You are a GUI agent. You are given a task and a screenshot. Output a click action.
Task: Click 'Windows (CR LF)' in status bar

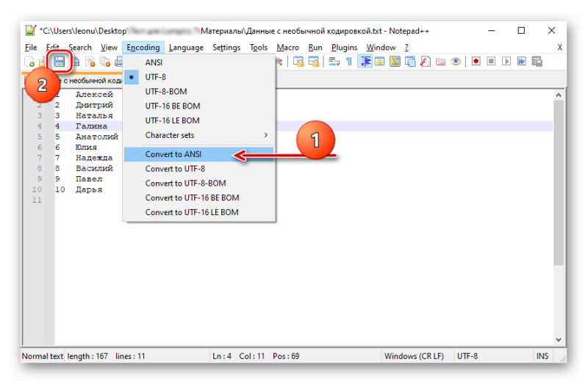point(414,356)
